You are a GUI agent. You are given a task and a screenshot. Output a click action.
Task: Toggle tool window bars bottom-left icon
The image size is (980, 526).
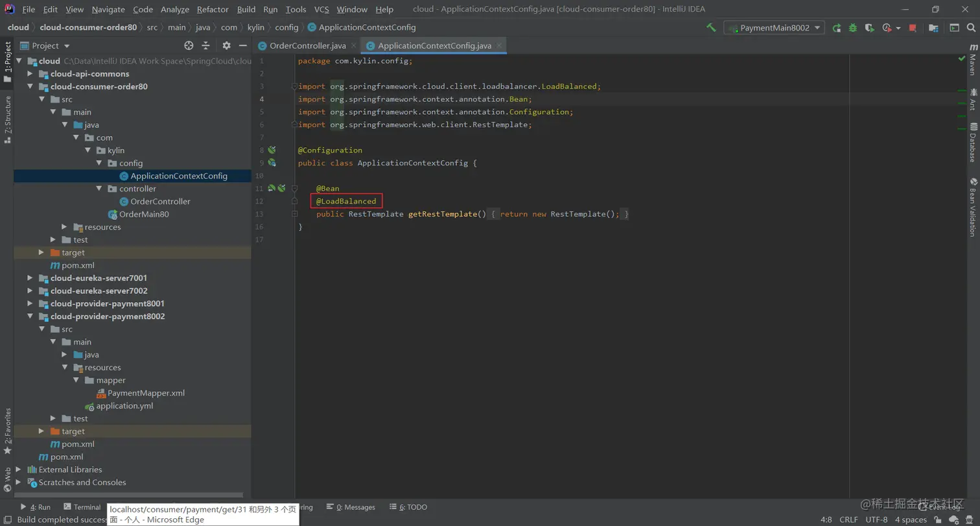tap(7, 520)
